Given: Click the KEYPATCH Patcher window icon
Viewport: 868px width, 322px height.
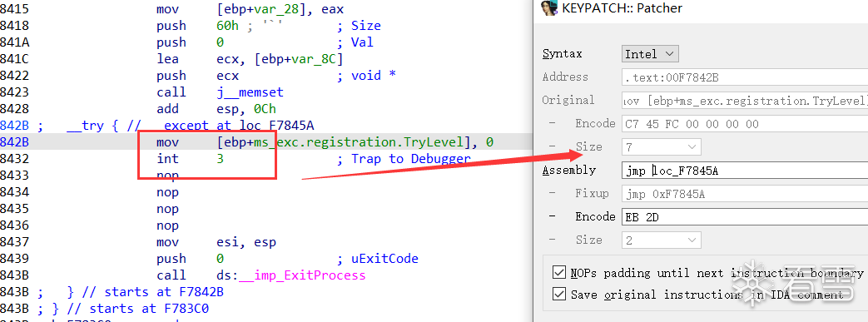Looking at the screenshot, I should (549, 7).
